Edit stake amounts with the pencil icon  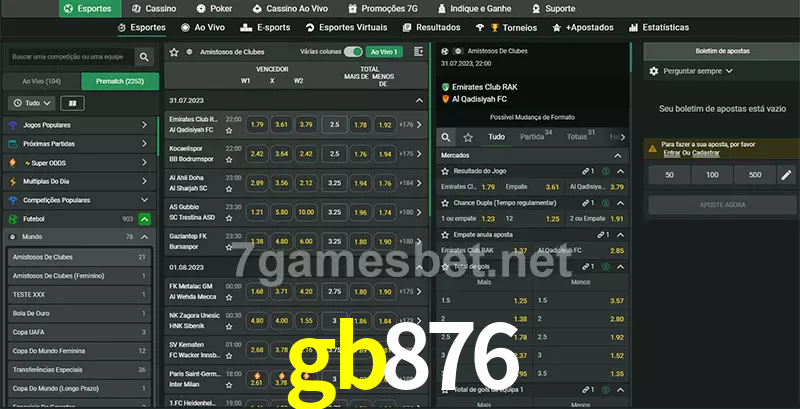click(x=786, y=175)
